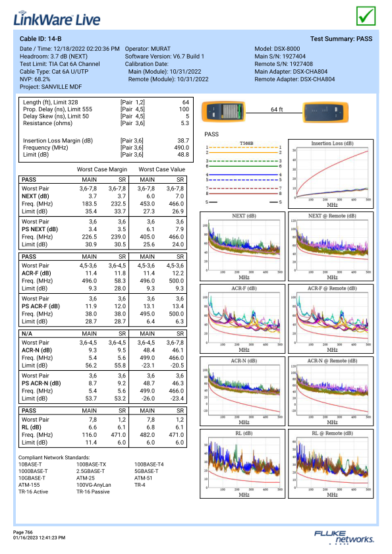Viewport: 392px width, 554px height.
Task: Open the NEXT (dB) graph
Action: 242,246
